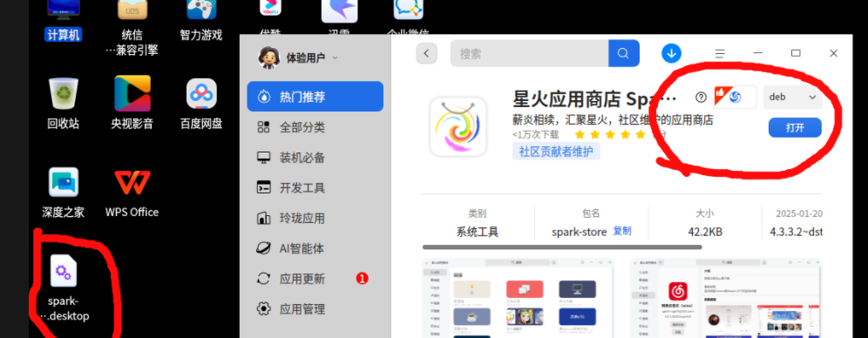868x338 pixels.
Task: Open the 回收站 trash icon
Action: point(63,104)
